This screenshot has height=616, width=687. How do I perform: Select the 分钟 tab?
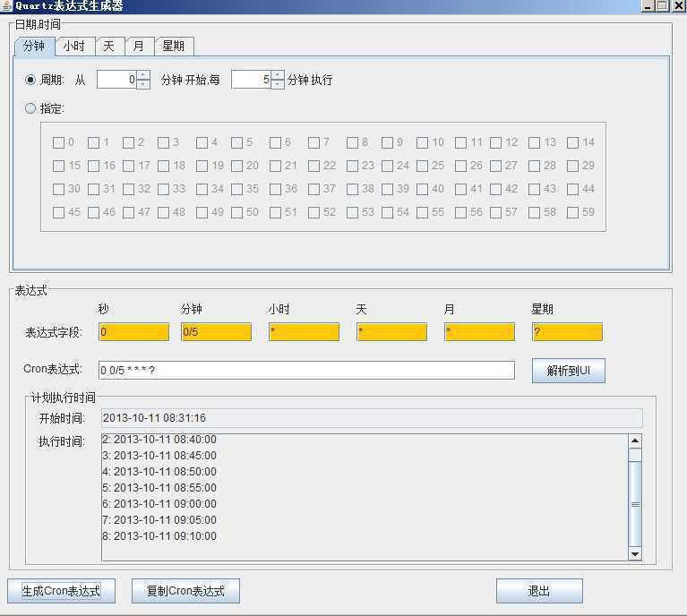pyautogui.click(x=35, y=46)
